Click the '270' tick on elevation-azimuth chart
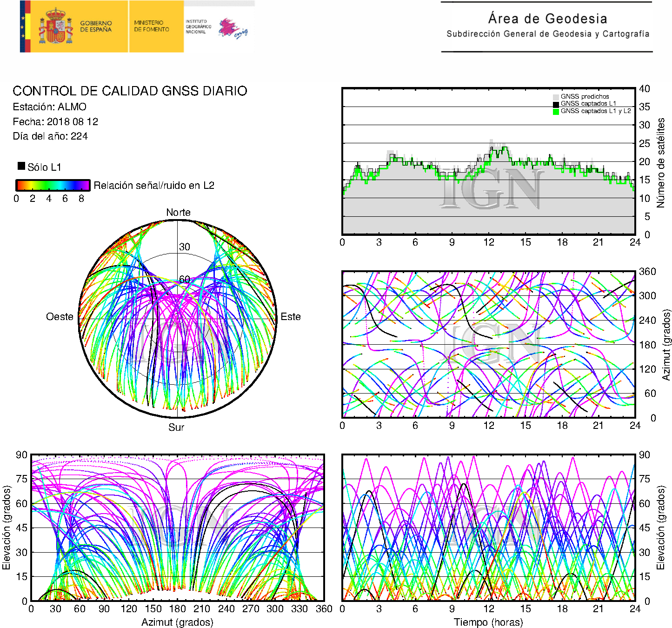Image resolution: width=672 pixels, height=628 pixels. coord(251,608)
